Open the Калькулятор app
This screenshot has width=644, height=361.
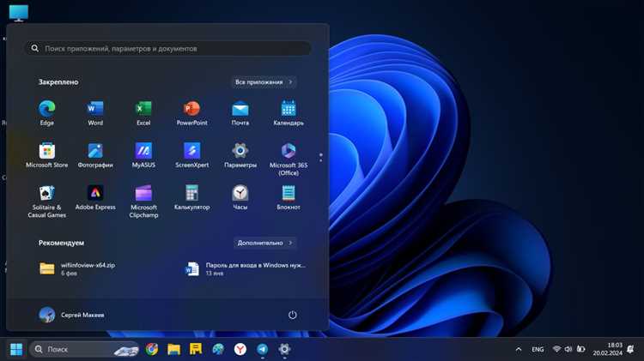tap(191, 198)
